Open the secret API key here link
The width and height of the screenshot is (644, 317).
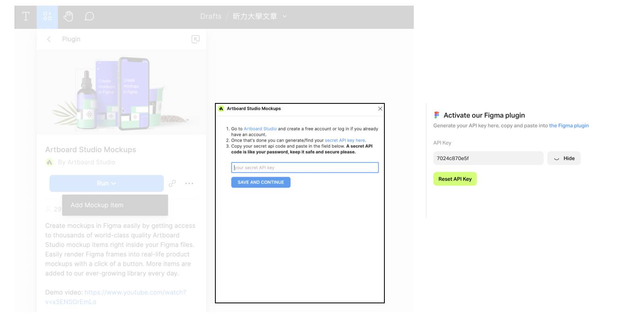pyautogui.click(x=345, y=140)
